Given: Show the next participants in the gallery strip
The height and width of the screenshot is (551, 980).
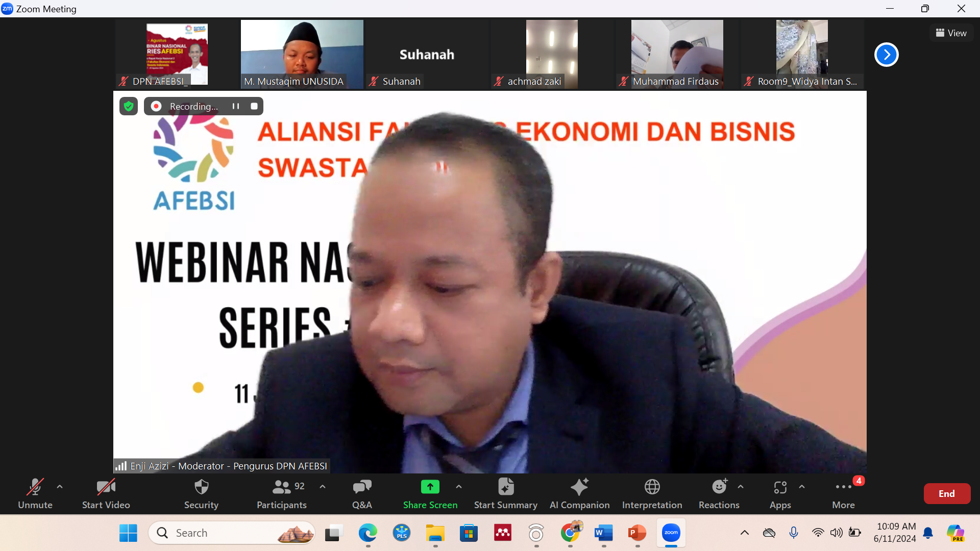Looking at the screenshot, I should tap(887, 55).
